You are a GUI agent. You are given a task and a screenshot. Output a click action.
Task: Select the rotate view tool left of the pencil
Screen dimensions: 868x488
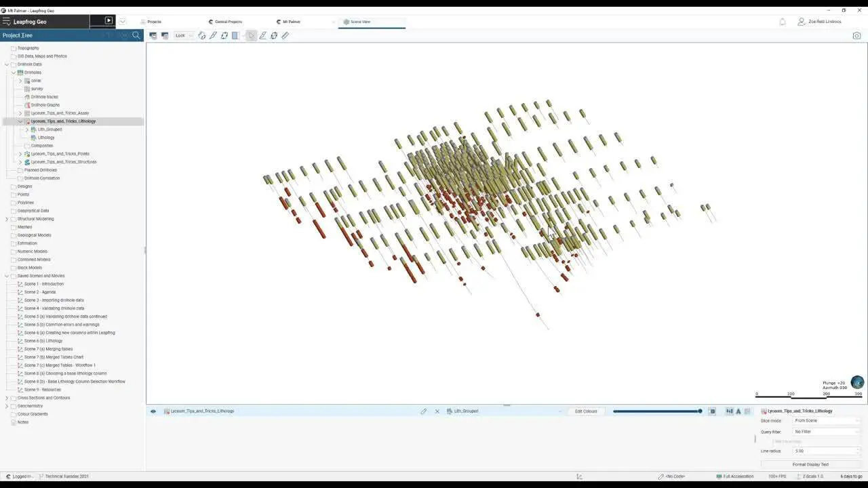click(x=202, y=35)
